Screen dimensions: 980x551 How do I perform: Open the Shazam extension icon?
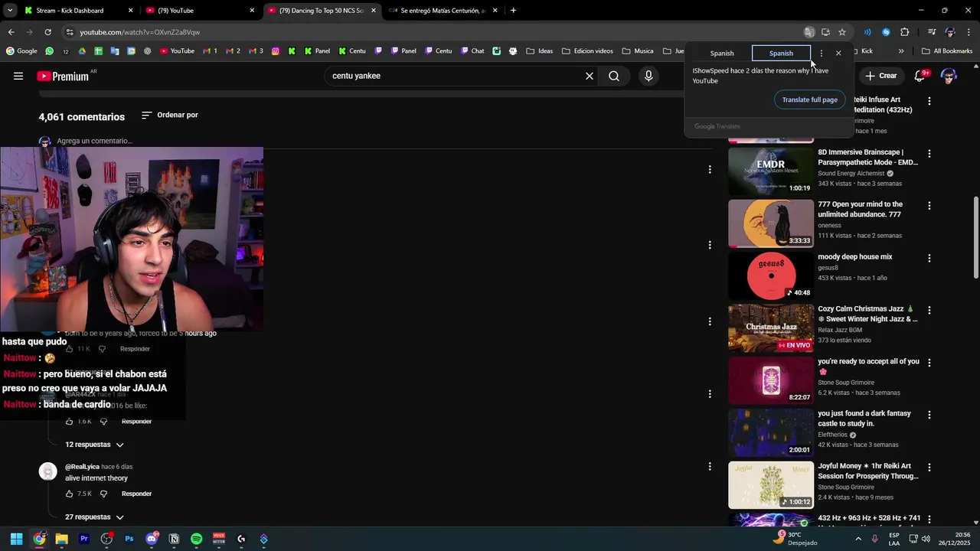(886, 32)
